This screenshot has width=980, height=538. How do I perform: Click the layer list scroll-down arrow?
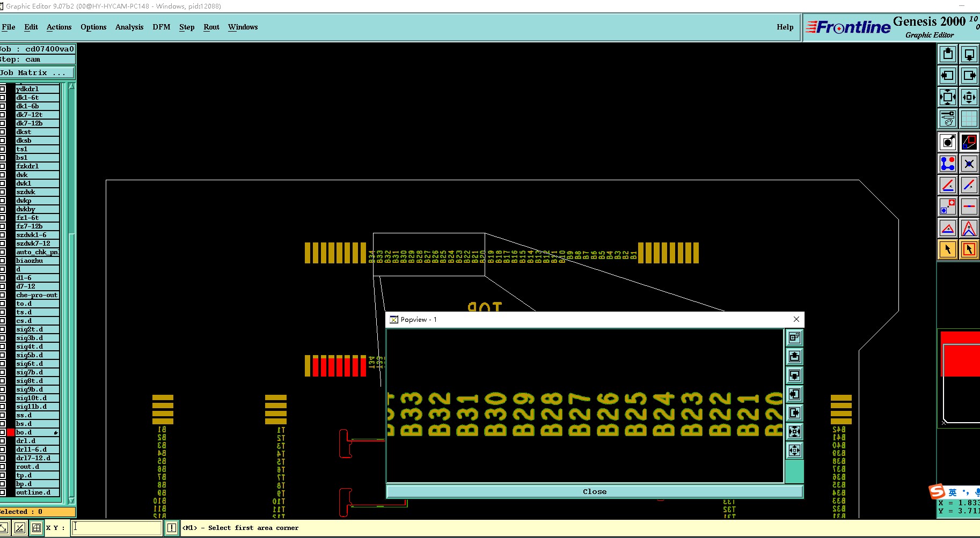tap(72, 500)
